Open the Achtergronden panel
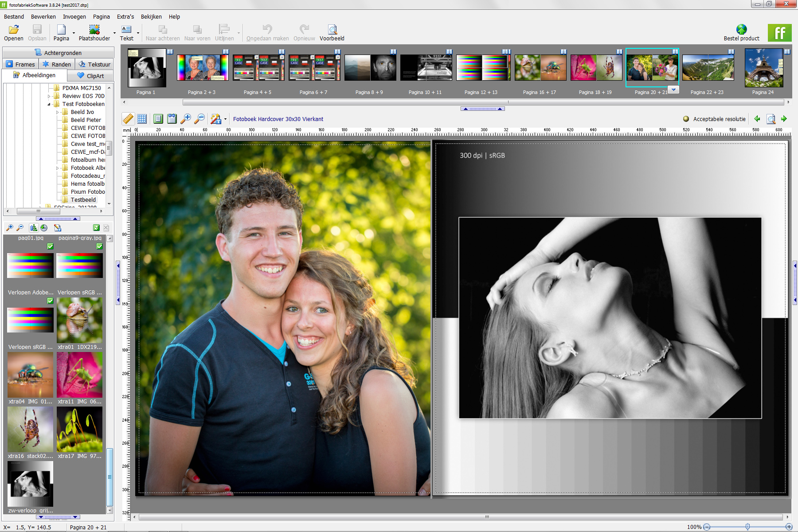The image size is (798, 532). (58, 53)
